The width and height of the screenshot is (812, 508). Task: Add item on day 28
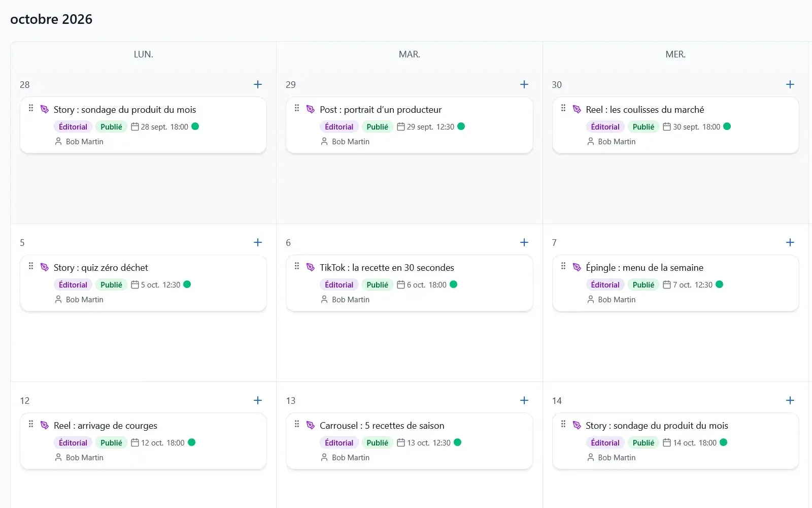click(x=258, y=84)
